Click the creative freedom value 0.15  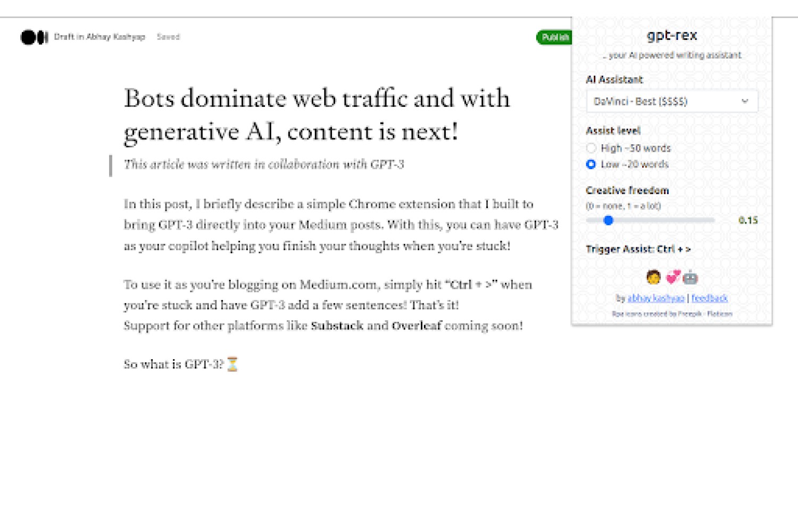[x=748, y=220]
